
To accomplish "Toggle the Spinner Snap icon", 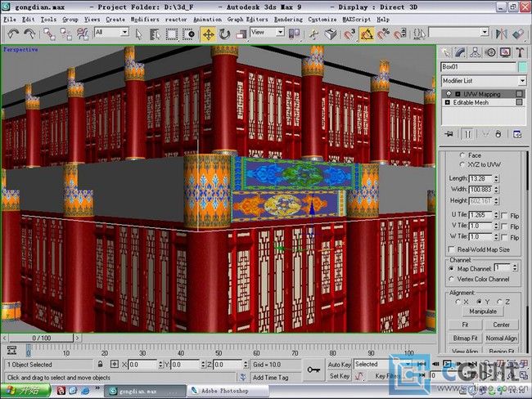I will point(400,34).
